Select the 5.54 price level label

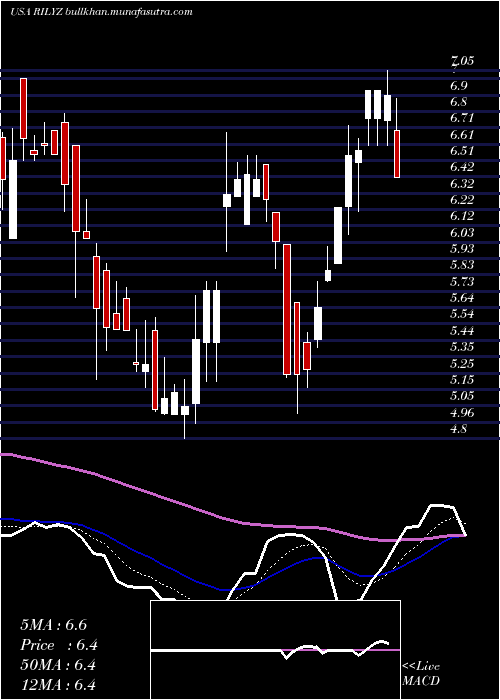click(461, 314)
